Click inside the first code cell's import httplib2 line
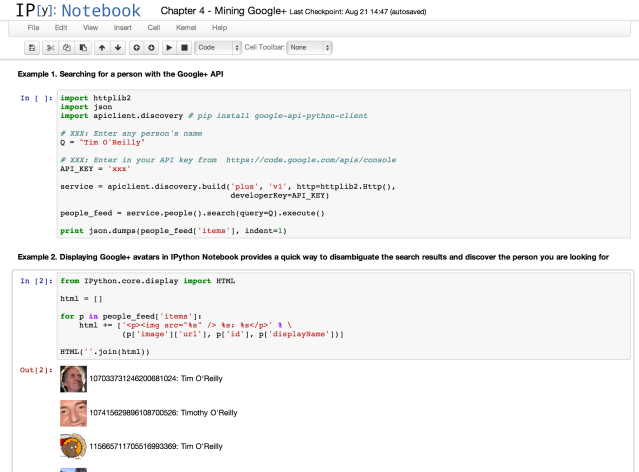This screenshot has height=472, width=639. [95, 98]
